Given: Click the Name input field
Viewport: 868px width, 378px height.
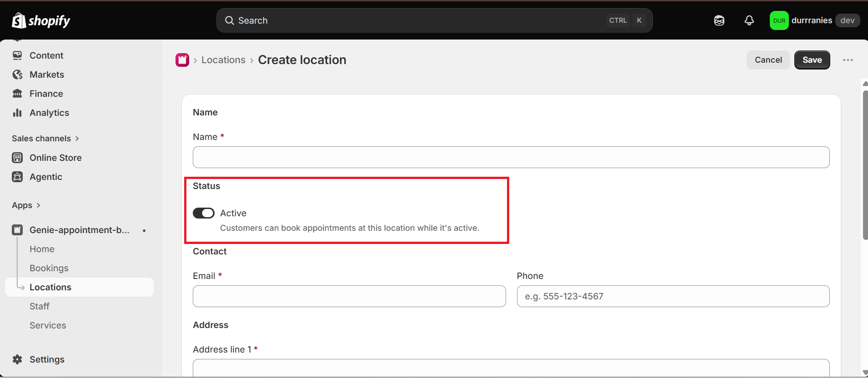Looking at the screenshot, I should pos(511,157).
